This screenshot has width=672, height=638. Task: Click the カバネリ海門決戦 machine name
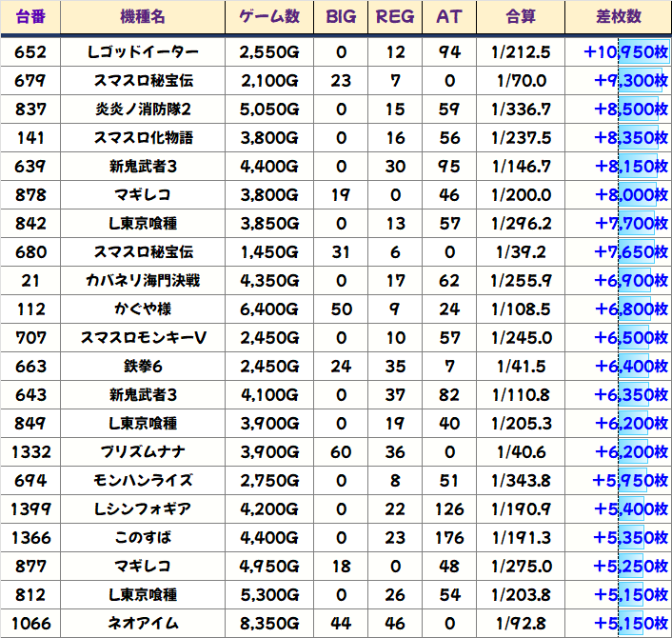(145, 280)
